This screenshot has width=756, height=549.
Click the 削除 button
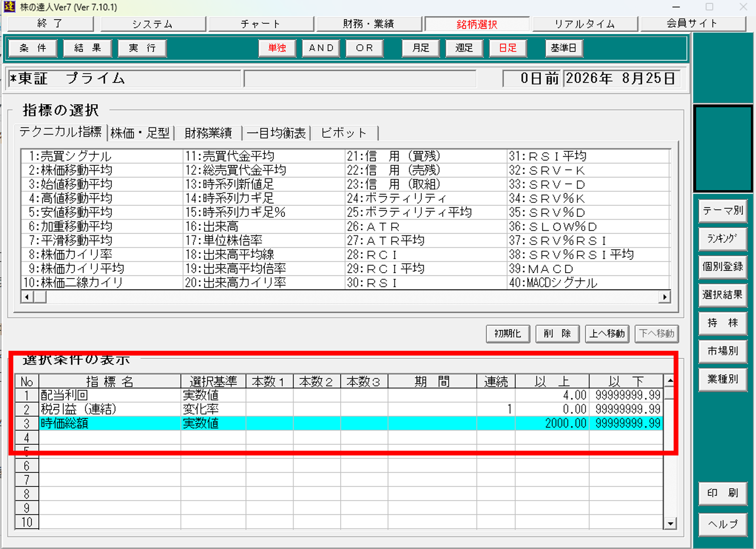(557, 334)
